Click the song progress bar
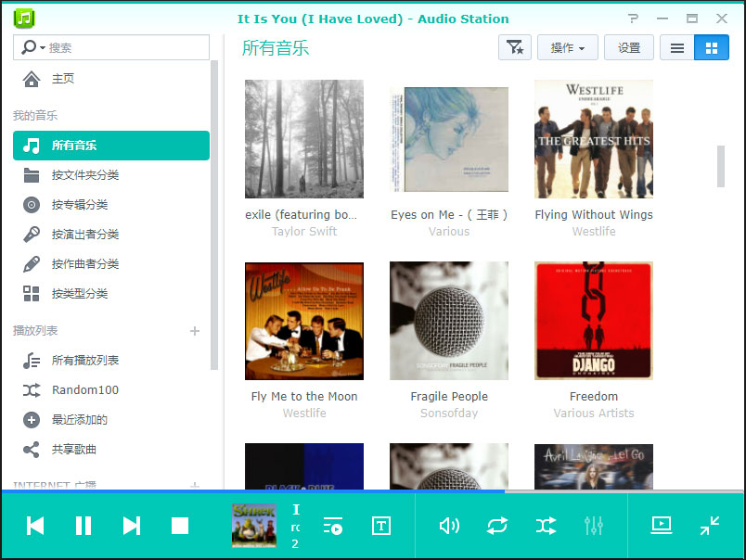 [371, 490]
